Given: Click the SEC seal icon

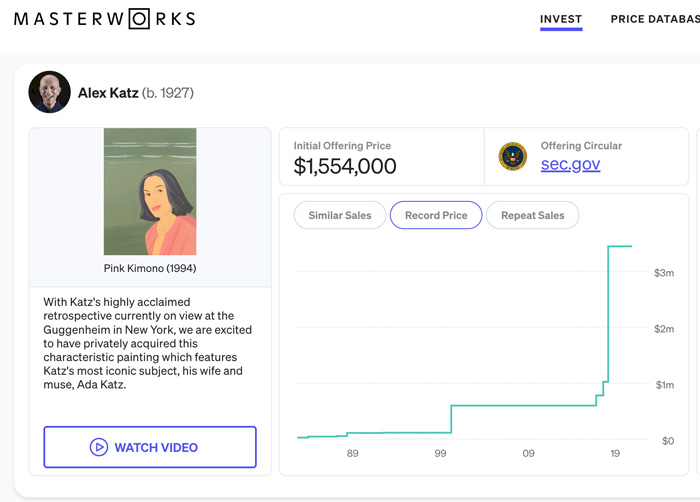Looking at the screenshot, I should (x=512, y=157).
